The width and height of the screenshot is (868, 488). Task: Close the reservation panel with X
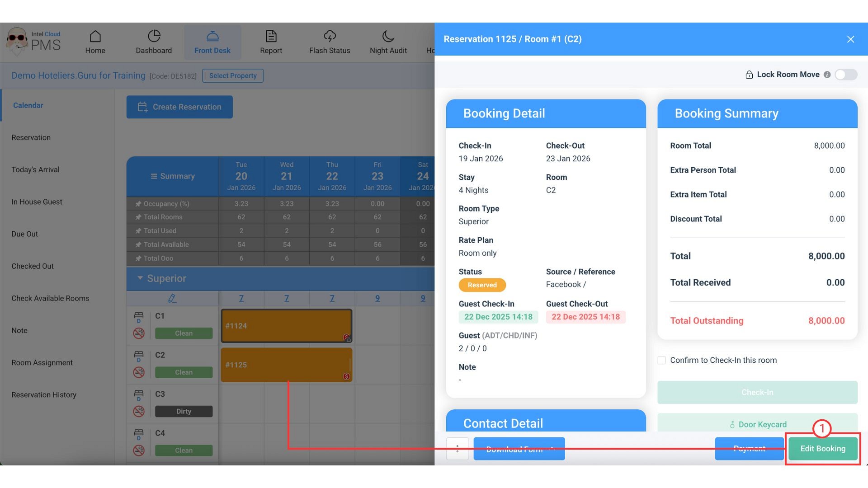coord(850,39)
